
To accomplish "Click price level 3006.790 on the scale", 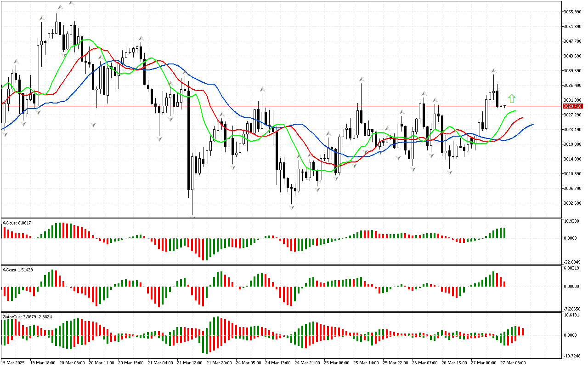I will (x=573, y=188).
